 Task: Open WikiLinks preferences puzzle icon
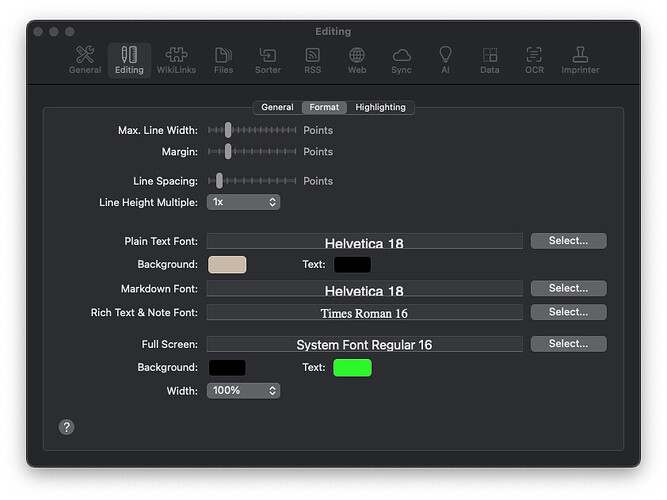176,60
